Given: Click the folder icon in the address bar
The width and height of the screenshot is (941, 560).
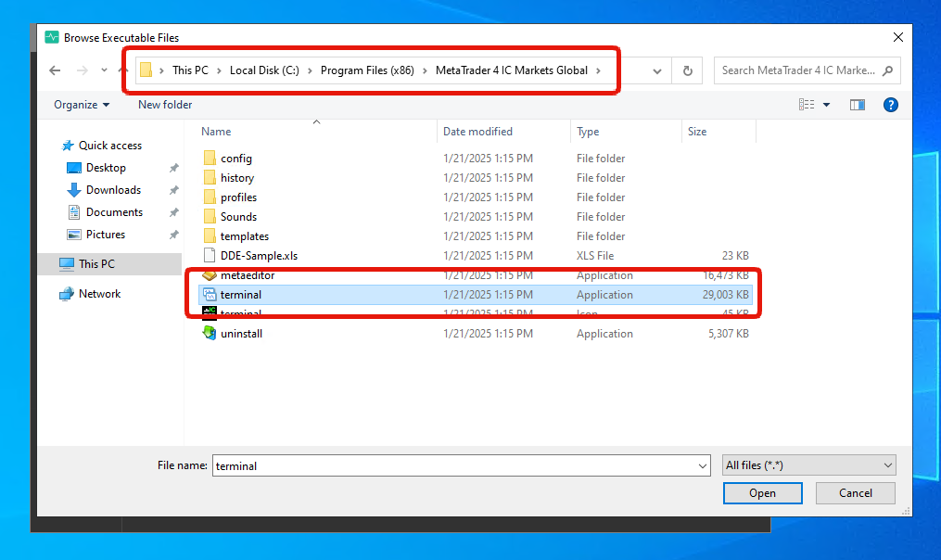Looking at the screenshot, I should coord(146,70).
